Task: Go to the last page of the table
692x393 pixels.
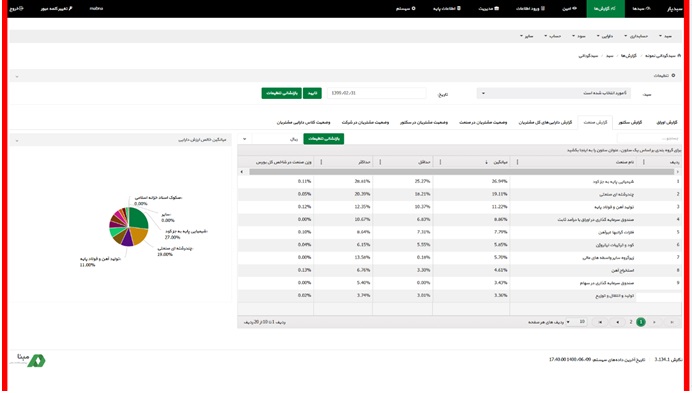Action: pos(601,322)
